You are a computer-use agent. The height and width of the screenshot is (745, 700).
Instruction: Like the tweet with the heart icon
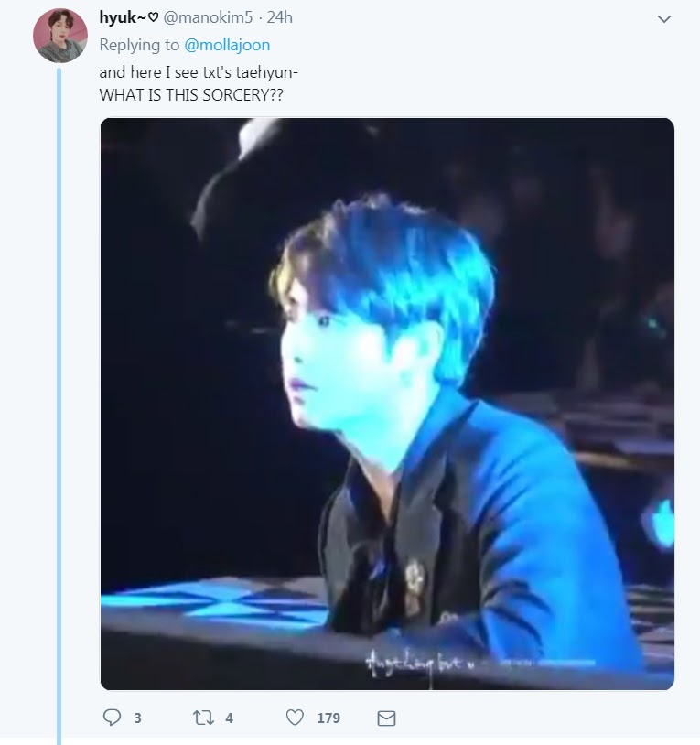pyautogui.click(x=295, y=718)
